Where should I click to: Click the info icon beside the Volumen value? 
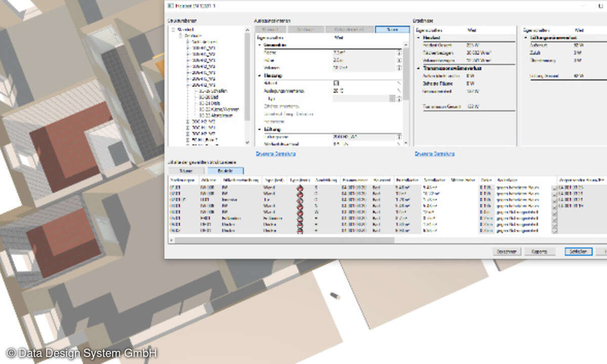point(399,67)
